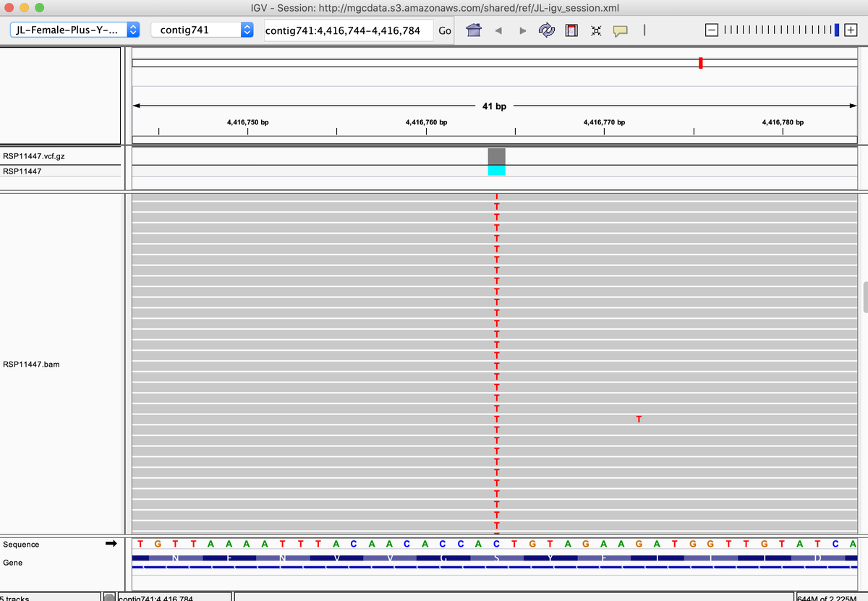Select the Gene track name

12,563
